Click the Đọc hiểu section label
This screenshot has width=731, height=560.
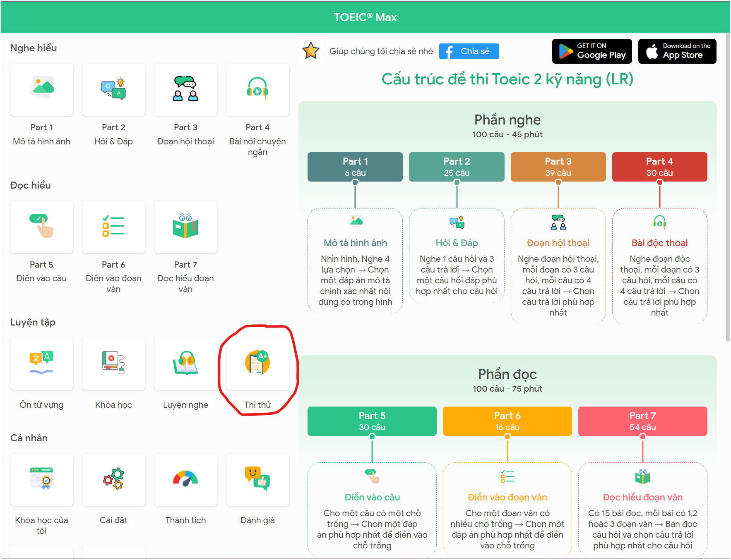(x=31, y=185)
